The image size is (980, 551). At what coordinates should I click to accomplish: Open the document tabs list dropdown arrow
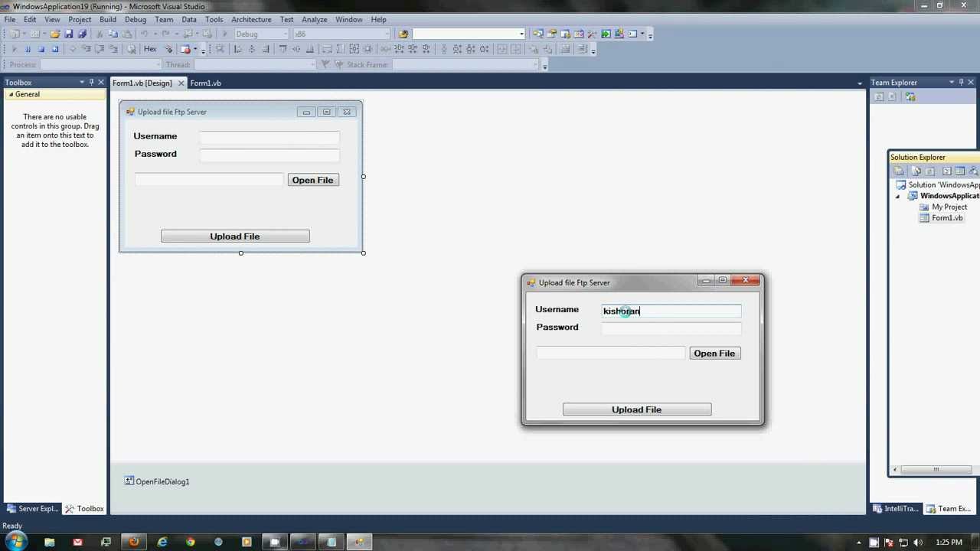tap(859, 83)
